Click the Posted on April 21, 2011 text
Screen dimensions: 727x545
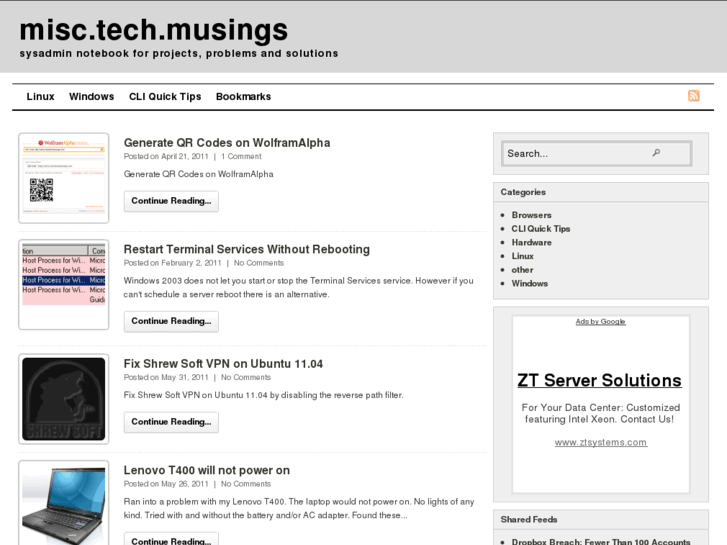[166, 156]
